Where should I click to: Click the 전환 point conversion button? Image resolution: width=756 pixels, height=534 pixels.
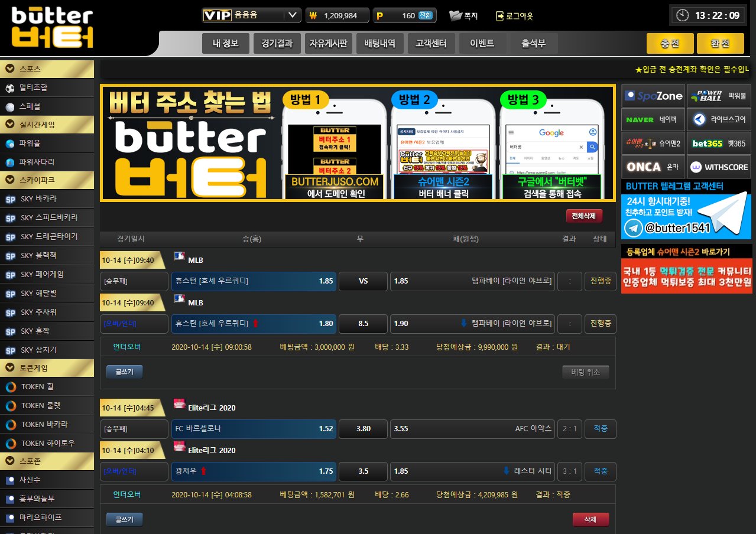pyautogui.click(x=425, y=15)
